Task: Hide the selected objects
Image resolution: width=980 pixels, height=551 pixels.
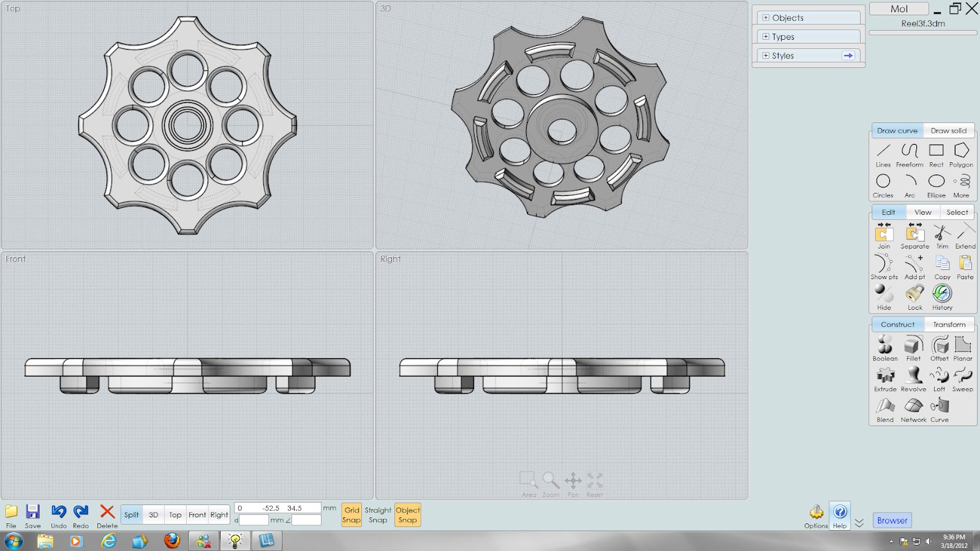Action: coord(884,298)
